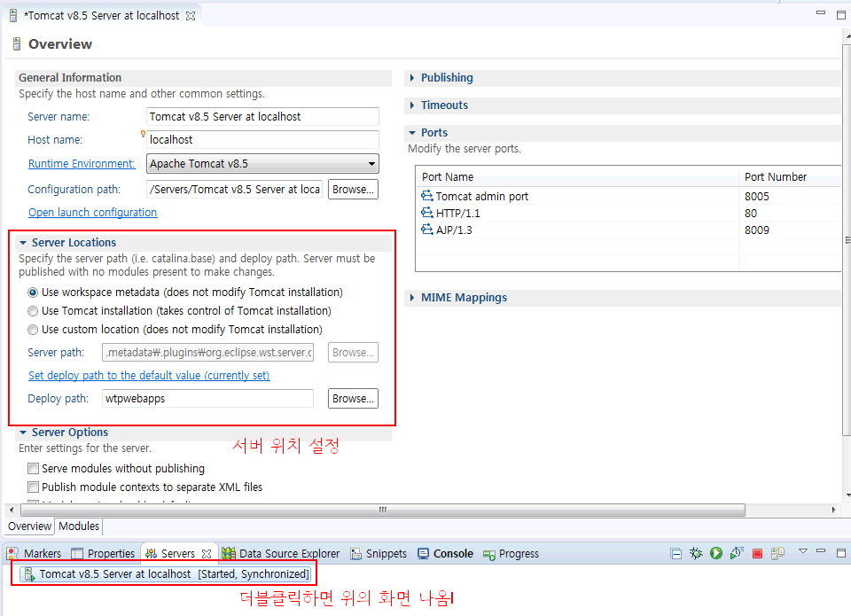Click the scroll right arrow of horizontal scrollbar

point(834,511)
